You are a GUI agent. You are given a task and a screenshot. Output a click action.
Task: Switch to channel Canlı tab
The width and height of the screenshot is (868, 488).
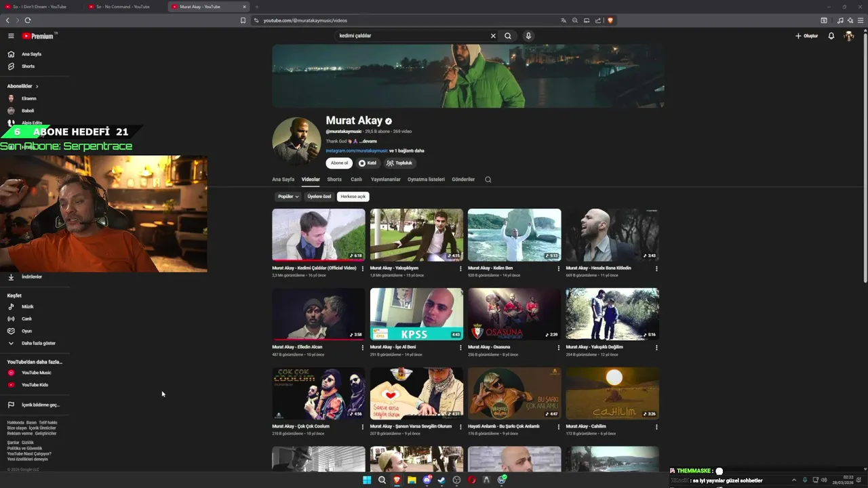[x=356, y=180]
